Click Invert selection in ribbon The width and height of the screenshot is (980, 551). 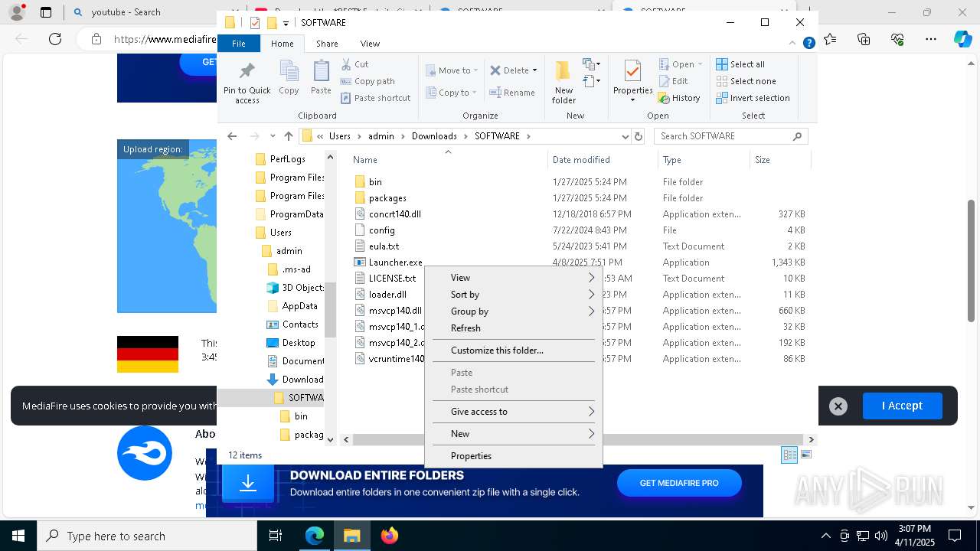753,98
